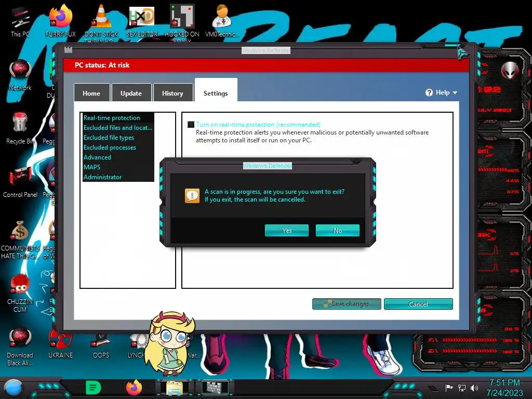Open the UKRAINE desktop shortcut
The width and height of the screenshot is (532, 399).
pos(60,344)
